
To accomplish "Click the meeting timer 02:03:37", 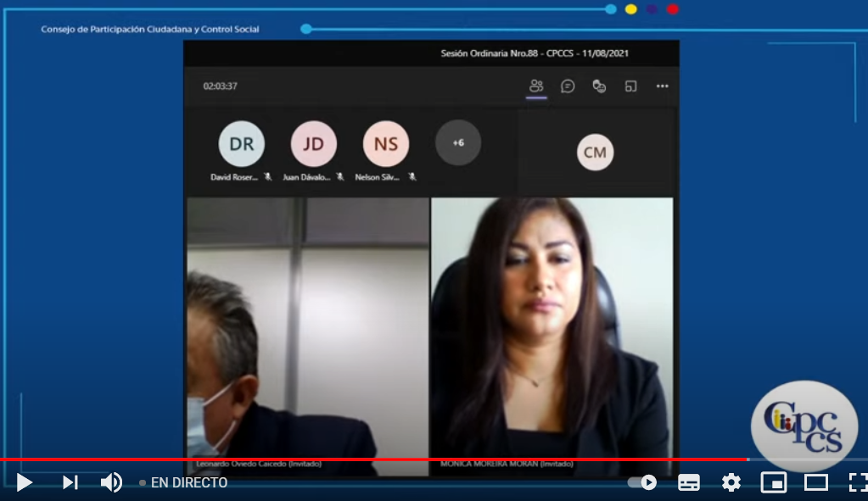I will pos(221,86).
